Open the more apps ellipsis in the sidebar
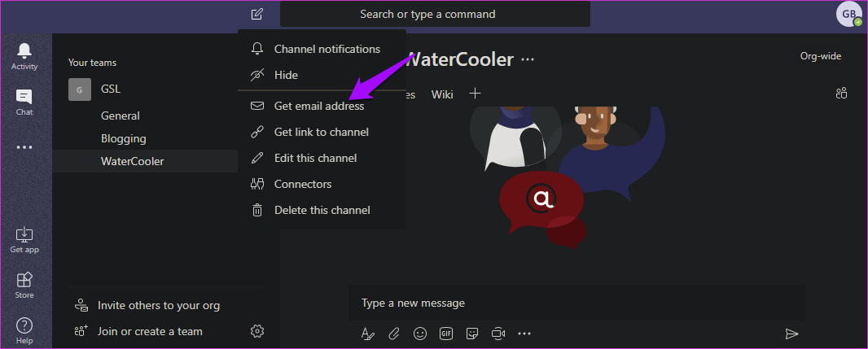Screen dimensions: 868x349 point(24,148)
